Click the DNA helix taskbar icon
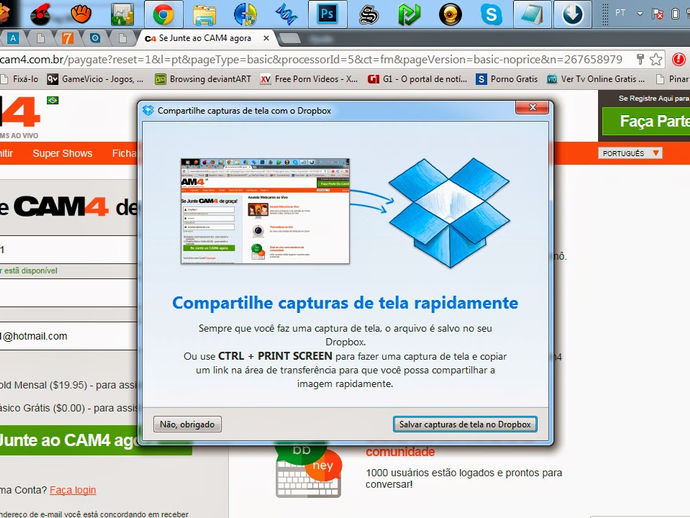 [x=286, y=14]
